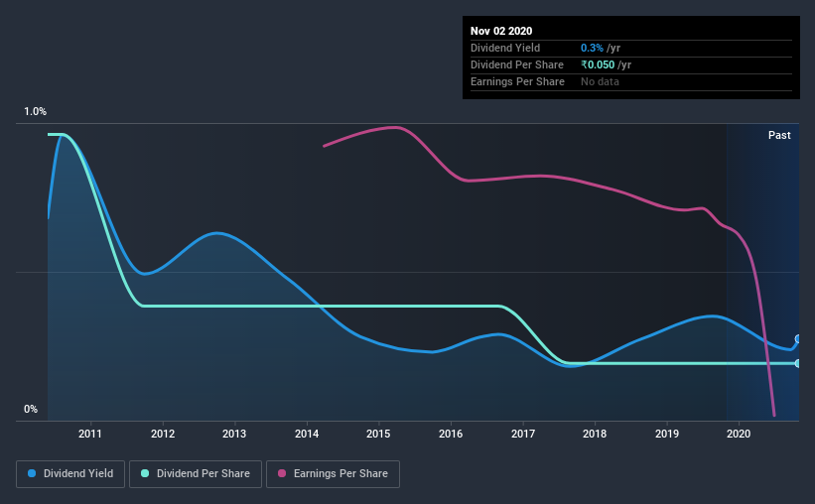Viewport: 815px width, 504px height.
Task: Click the tooltip's Dividend Yield row label
Action: pyautogui.click(x=505, y=48)
